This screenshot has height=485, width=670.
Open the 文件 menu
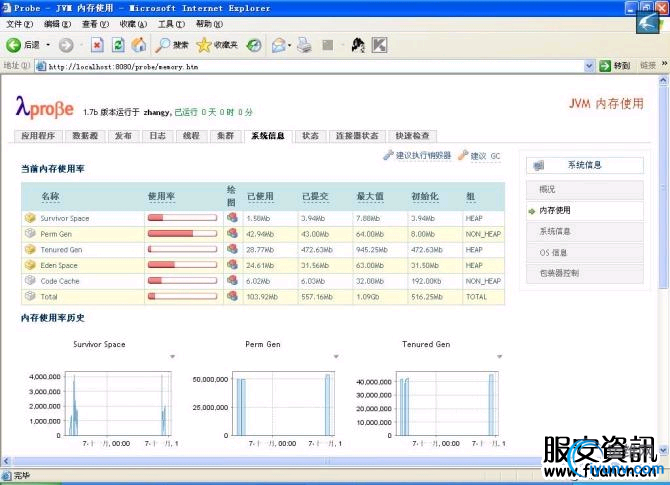19,24
